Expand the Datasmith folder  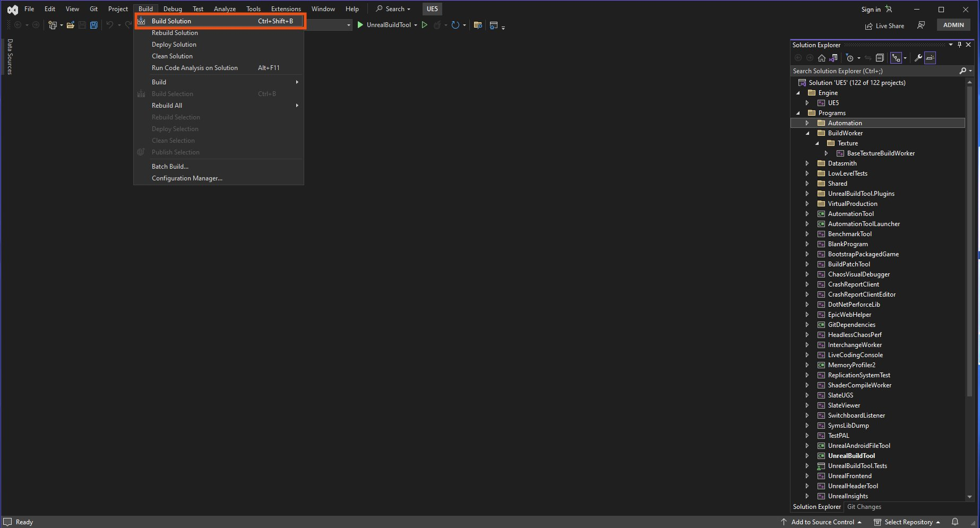[x=807, y=163]
